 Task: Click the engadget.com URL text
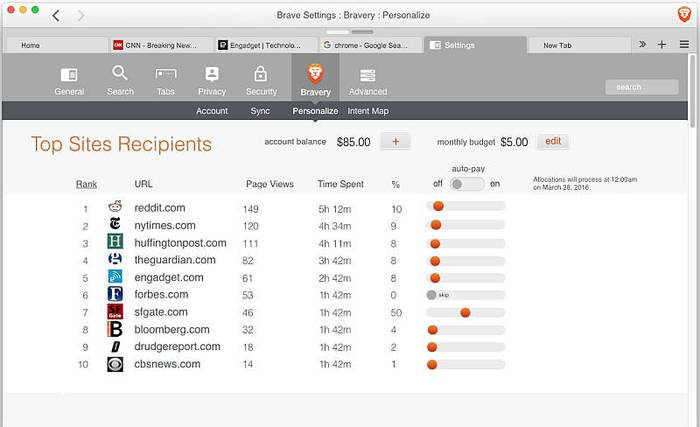(x=169, y=277)
